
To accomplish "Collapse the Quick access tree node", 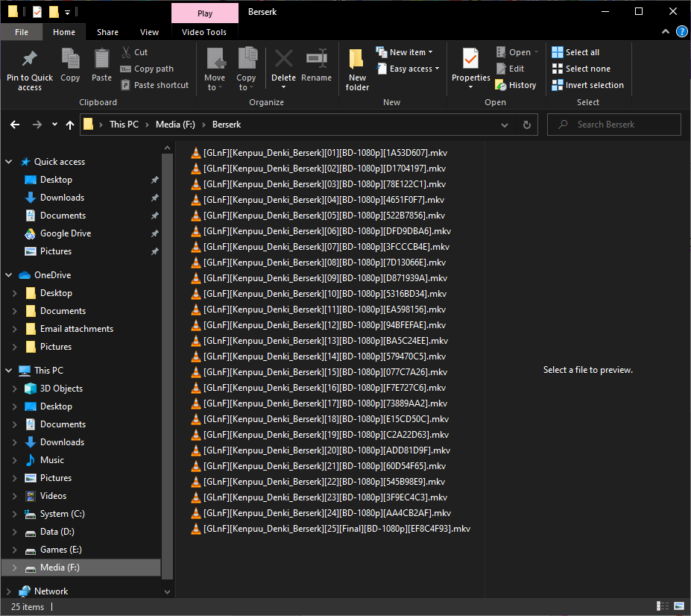I will (x=8, y=162).
